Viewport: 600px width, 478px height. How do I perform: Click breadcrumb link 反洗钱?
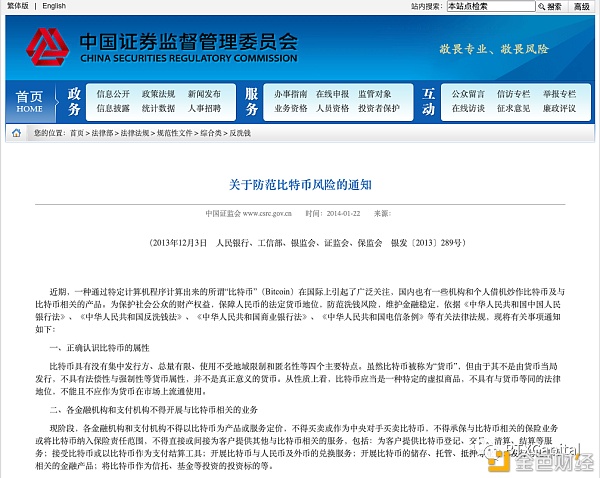240,133
